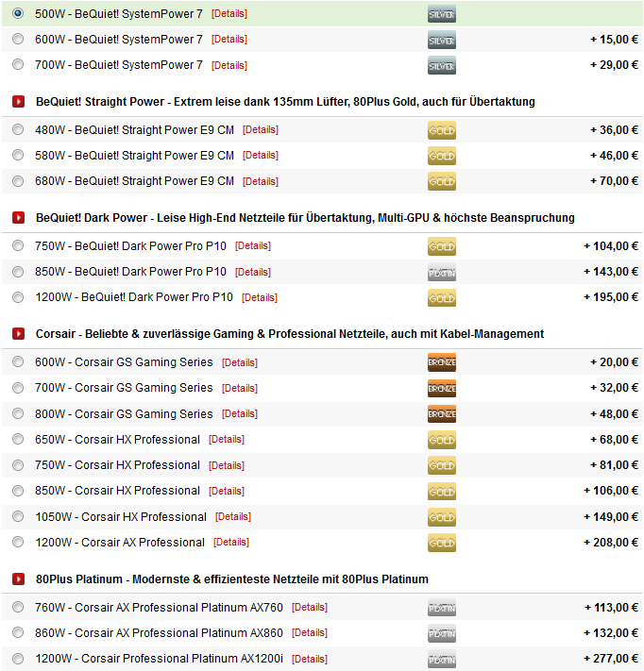Viewport: 644px width, 671px height.
Task: Click the + 208,00 € price
Action: [x=611, y=543]
